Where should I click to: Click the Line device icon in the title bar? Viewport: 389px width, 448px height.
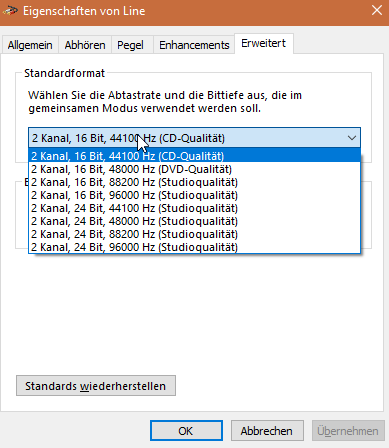pyautogui.click(x=10, y=11)
